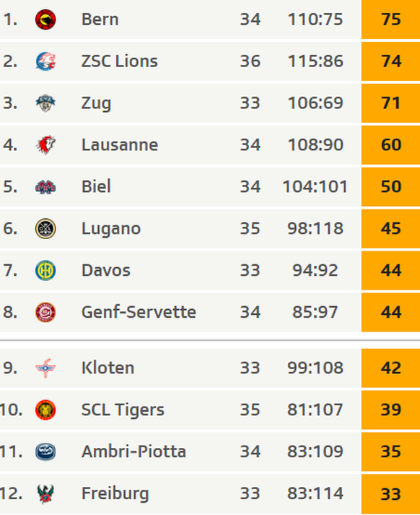Click the ZSC Lions team logo

pos(45,61)
